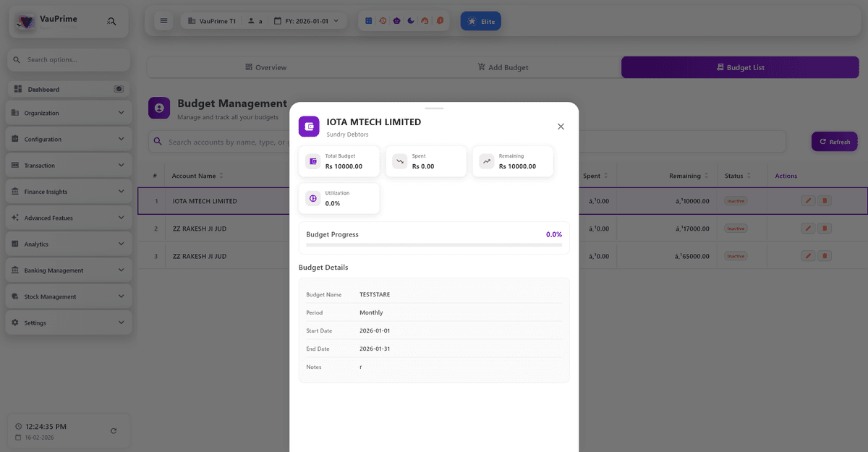Click the user 'a' profile item
This screenshot has width=868, height=452.
point(255,21)
